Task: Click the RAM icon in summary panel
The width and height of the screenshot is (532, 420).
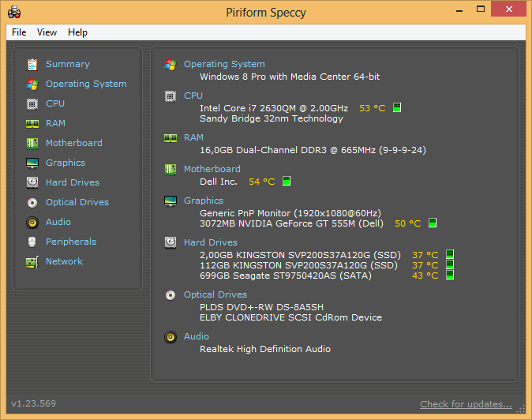Action: click(x=170, y=138)
